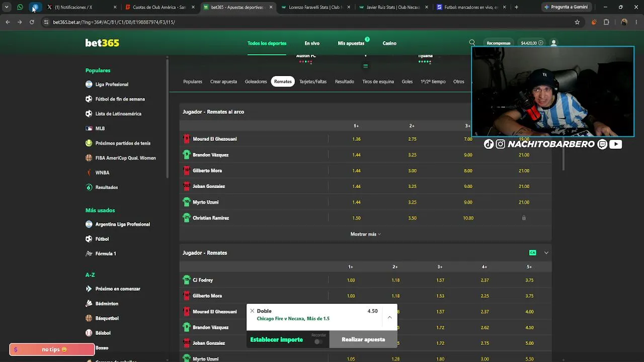This screenshot has width=644, height=362.
Task: Click Realizar apuesta in the bet slip
Action: [363, 339]
